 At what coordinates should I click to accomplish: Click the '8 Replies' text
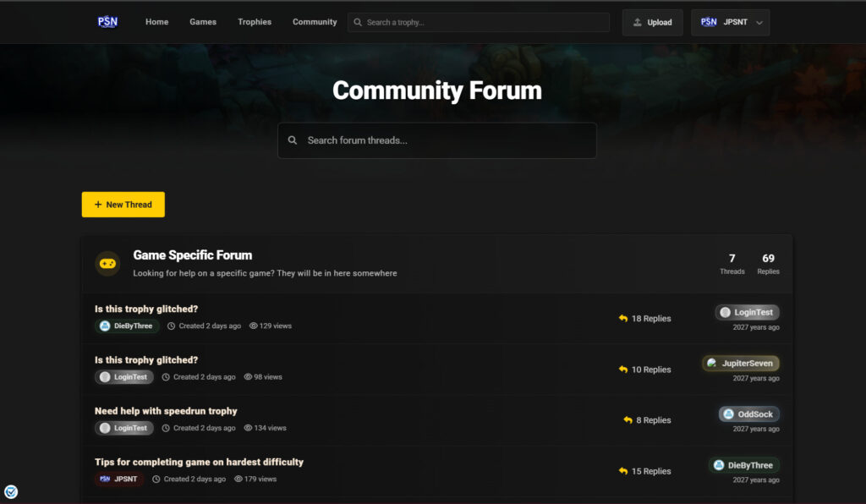click(654, 420)
